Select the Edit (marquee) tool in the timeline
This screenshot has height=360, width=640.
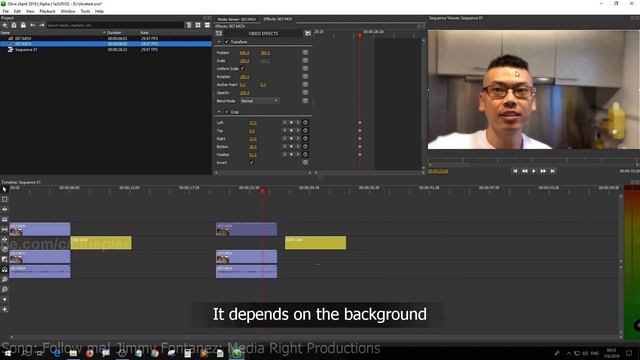(4, 200)
